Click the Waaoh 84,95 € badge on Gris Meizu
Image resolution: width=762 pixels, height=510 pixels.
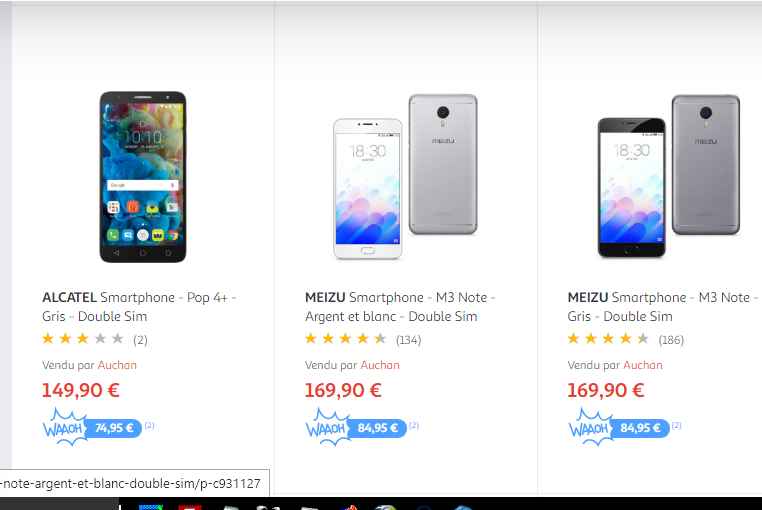click(618, 427)
